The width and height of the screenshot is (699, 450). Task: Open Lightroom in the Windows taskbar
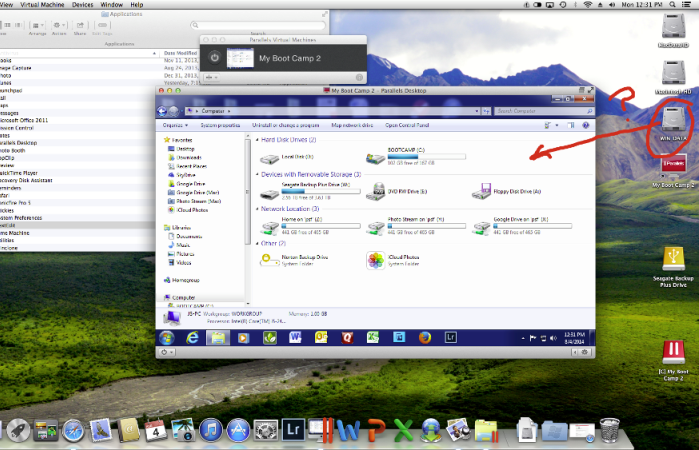[x=451, y=338]
